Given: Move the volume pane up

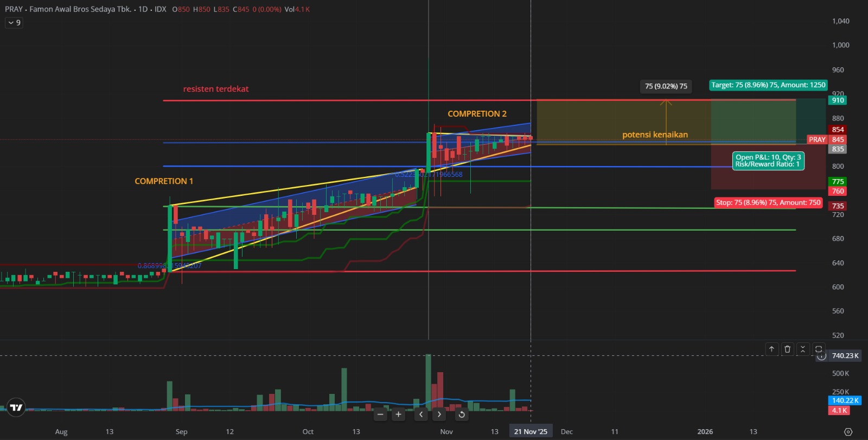Looking at the screenshot, I should pos(771,349).
